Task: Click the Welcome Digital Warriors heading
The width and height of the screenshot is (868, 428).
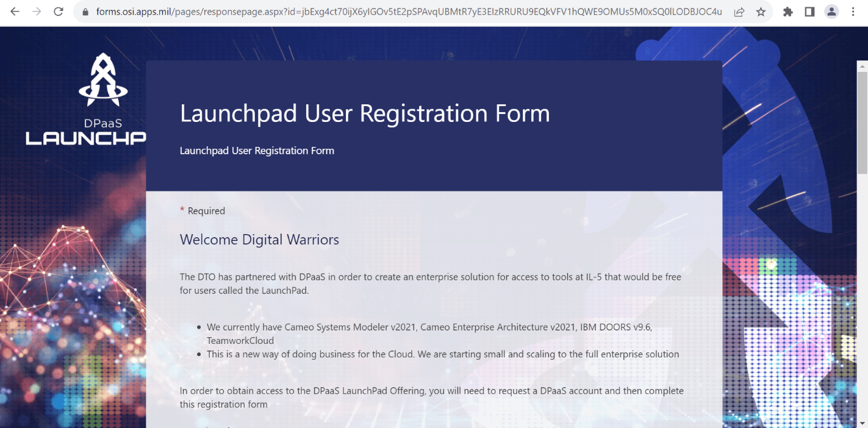Action: pyautogui.click(x=259, y=240)
